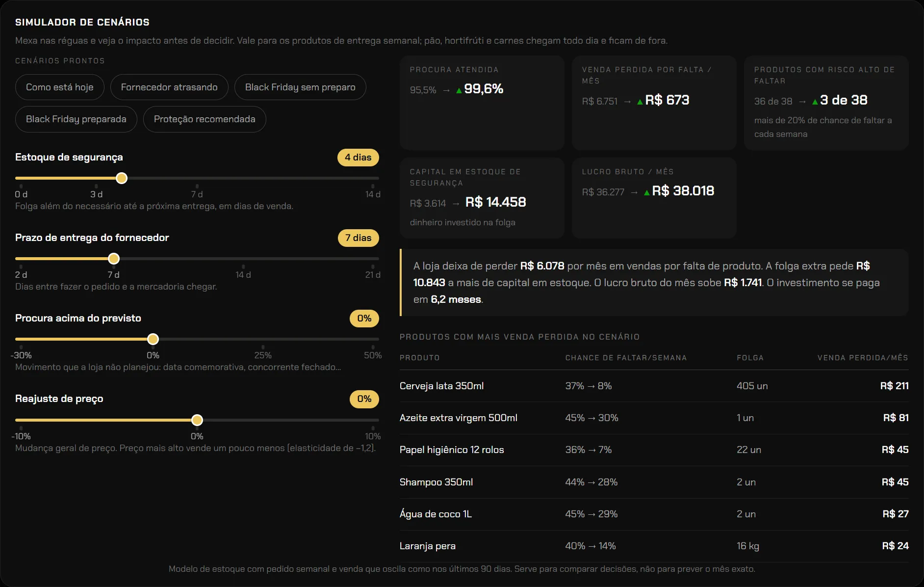
Task: Click the '37% → 8%' chance cell
Action: pyautogui.click(x=589, y=386)
